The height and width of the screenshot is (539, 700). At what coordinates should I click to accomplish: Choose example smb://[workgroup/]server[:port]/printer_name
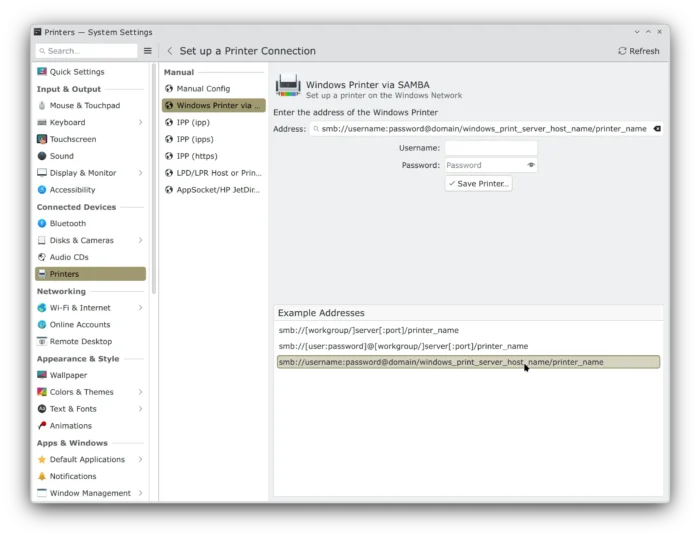click(x=468, y=330)
